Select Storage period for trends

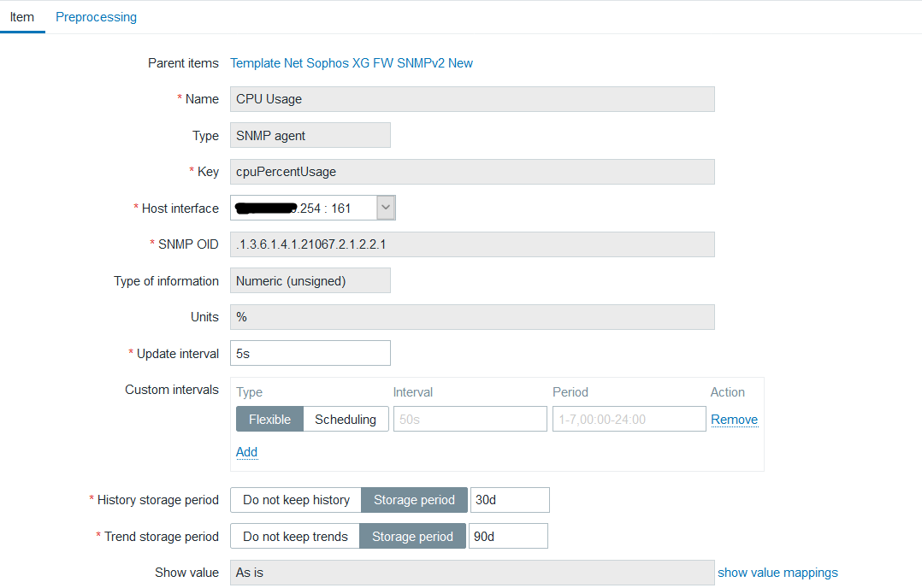click(413, 537)
